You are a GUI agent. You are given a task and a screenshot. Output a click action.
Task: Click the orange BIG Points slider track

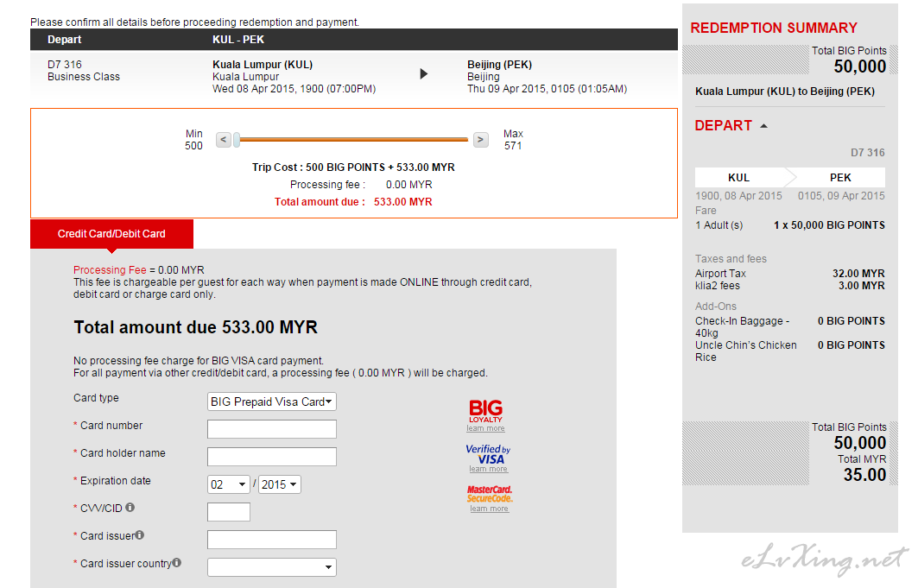[x=353, y=140]
